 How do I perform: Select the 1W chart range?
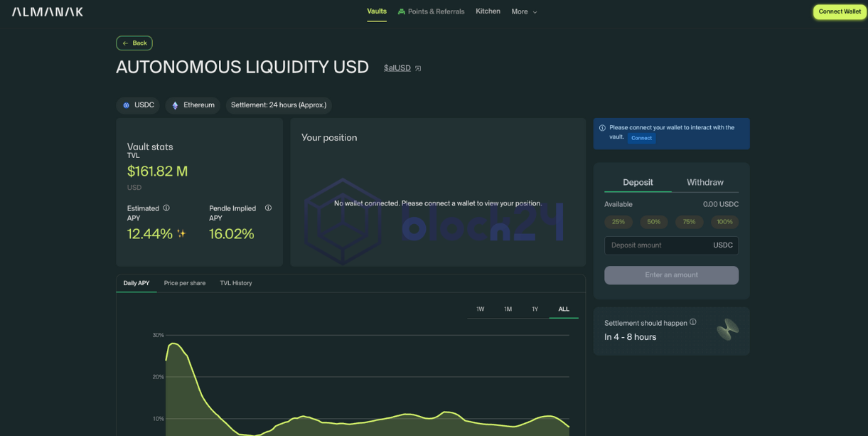(x=481, y=309)
